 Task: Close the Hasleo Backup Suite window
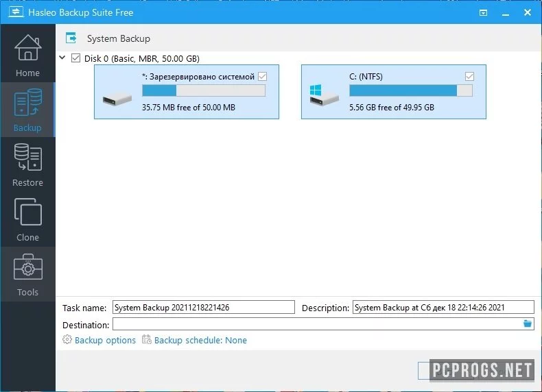(528, 12)
